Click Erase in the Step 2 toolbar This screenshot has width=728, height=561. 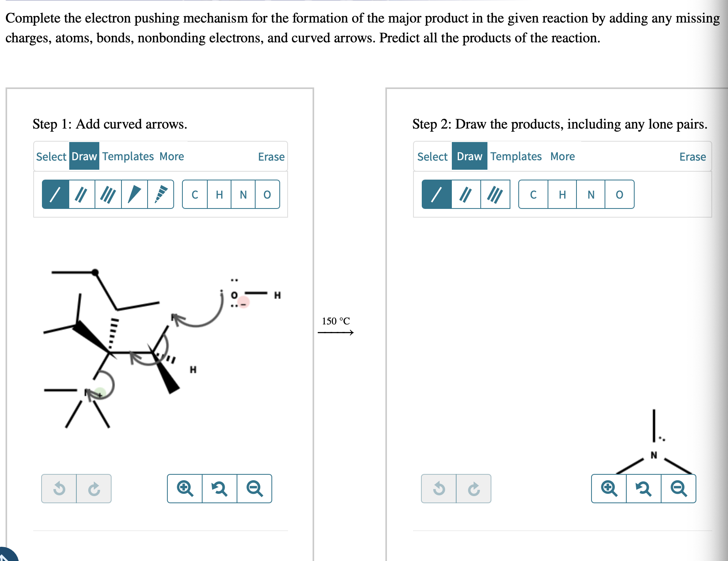[x=692, y=156]
